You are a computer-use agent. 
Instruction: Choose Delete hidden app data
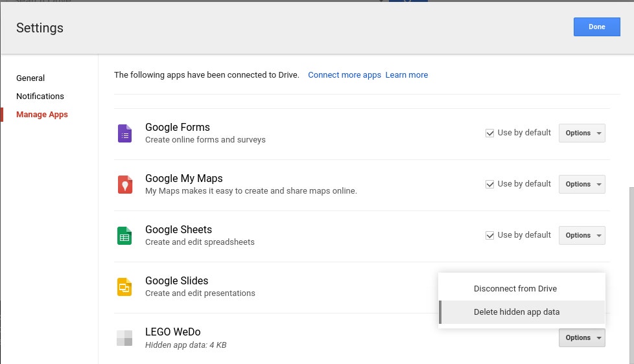click(516, 312)
